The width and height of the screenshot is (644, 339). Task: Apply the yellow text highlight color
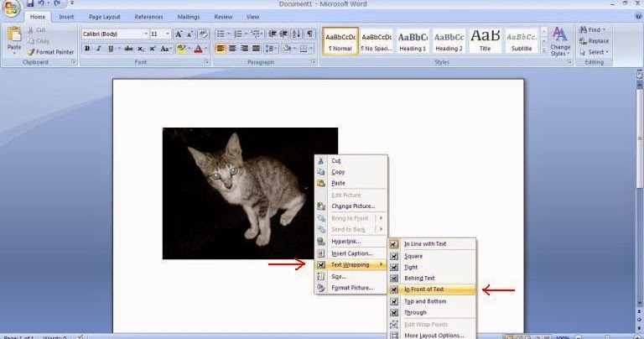[x=180, y=49]
